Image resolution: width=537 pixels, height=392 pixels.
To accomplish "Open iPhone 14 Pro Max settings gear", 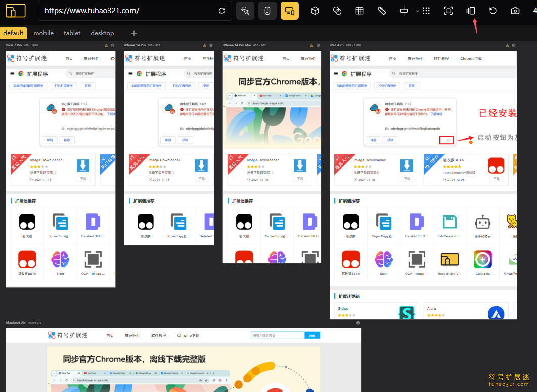I will [318, 45].
